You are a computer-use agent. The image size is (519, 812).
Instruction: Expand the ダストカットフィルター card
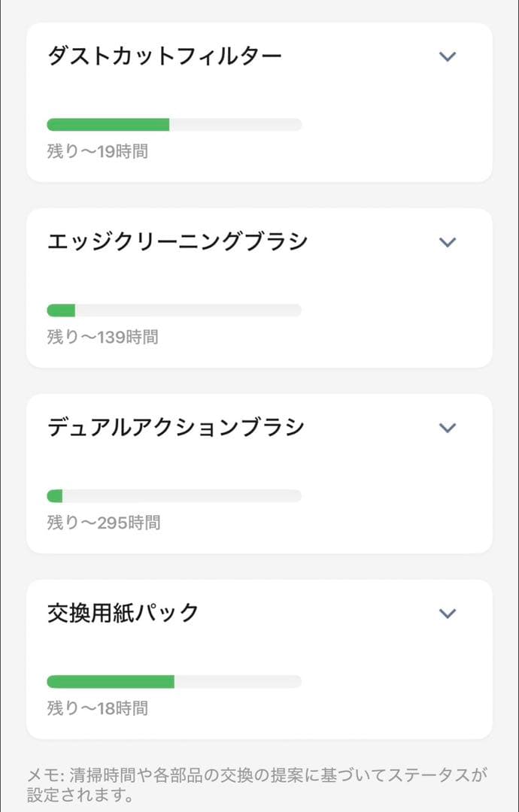[259, 56]
